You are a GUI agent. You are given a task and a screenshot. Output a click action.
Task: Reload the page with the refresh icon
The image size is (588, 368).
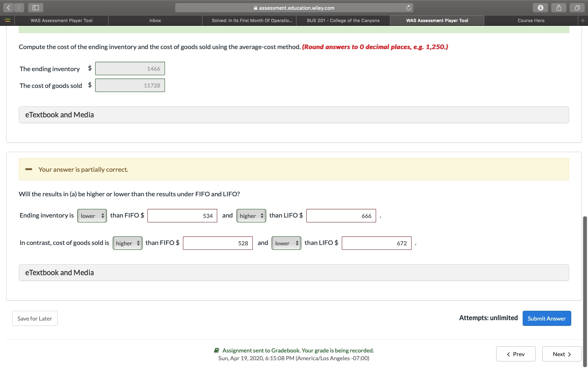[x=408, y=8]
